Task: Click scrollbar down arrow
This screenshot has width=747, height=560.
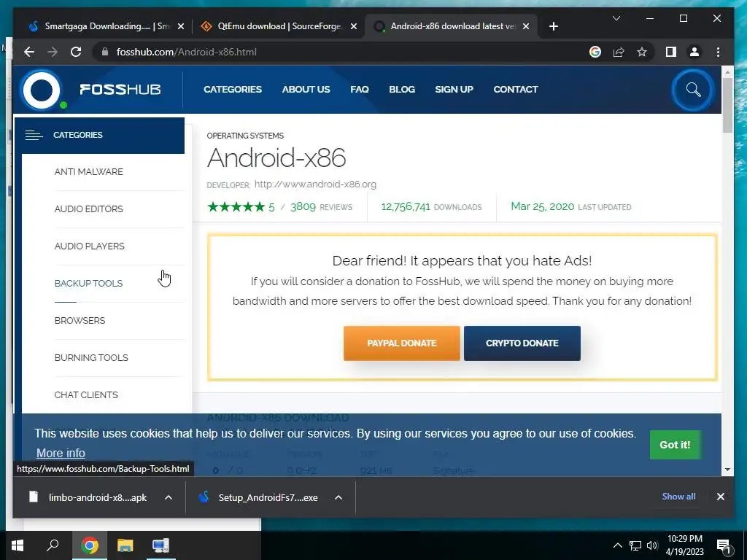Action: click(727, 470)
